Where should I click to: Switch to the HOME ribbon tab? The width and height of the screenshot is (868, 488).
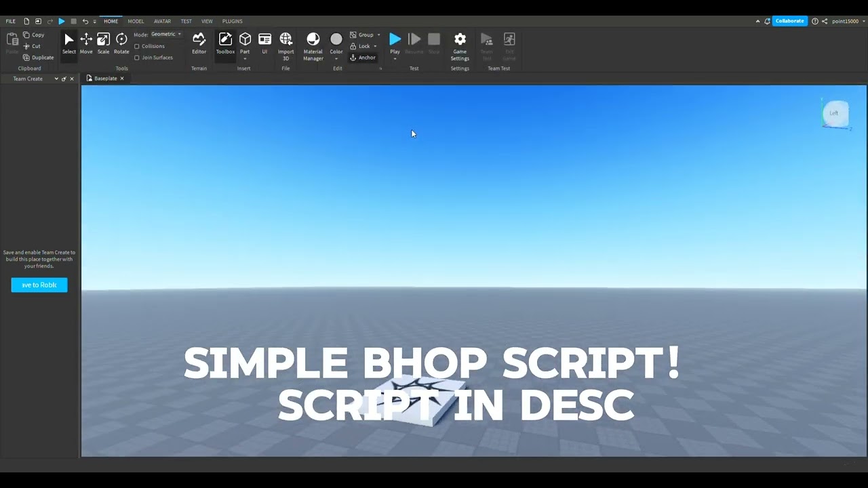[x=111, y=21]
